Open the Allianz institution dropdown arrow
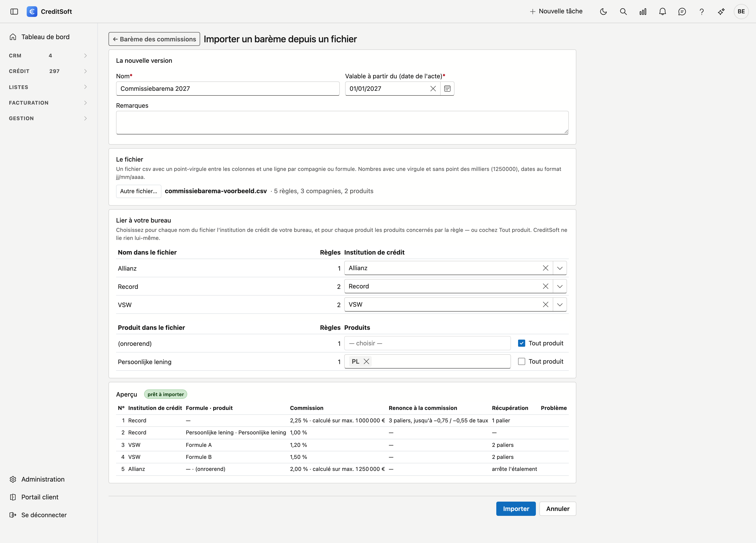756x543 pixels. pos(560,268)
